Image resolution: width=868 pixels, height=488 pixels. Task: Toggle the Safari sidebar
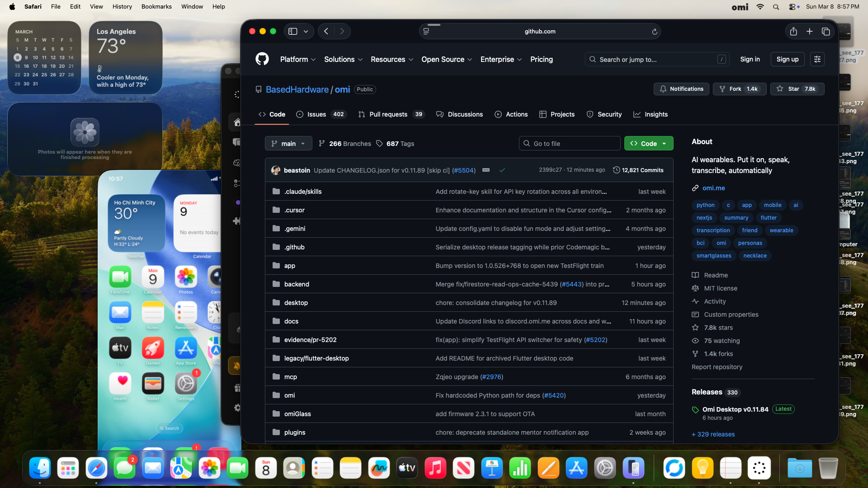[x=292, y=31]
